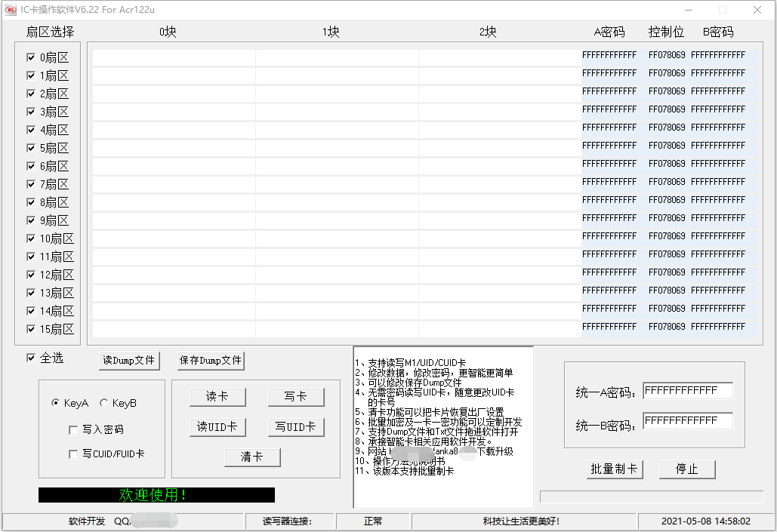Screen dimensions: 777x532
Task: Click 0扇区 block 1 data cell
Action: (x=337, y=57)
